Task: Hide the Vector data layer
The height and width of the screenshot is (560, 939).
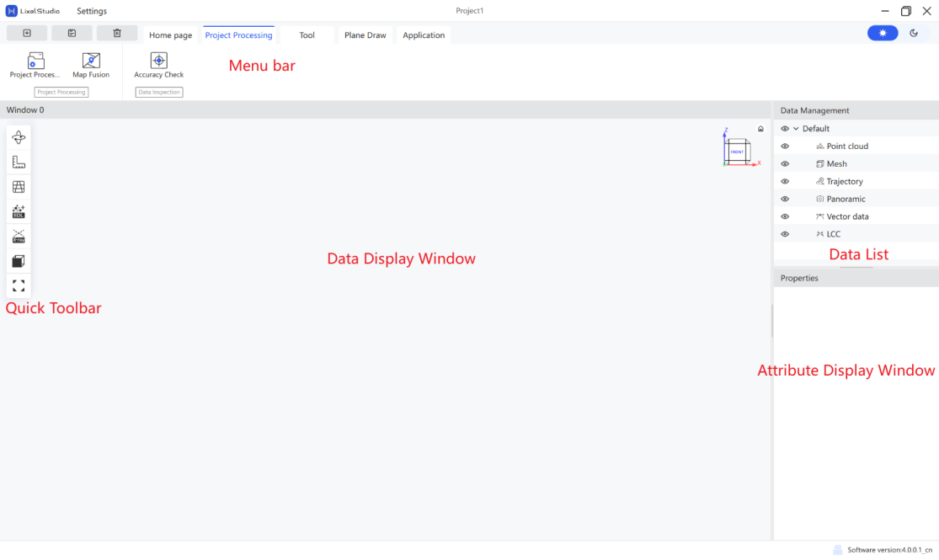Action: pyautogui.click(x=785, y=216)
